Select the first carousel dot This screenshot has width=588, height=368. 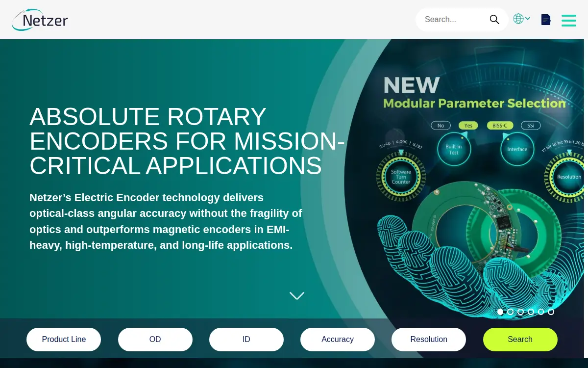500,312
